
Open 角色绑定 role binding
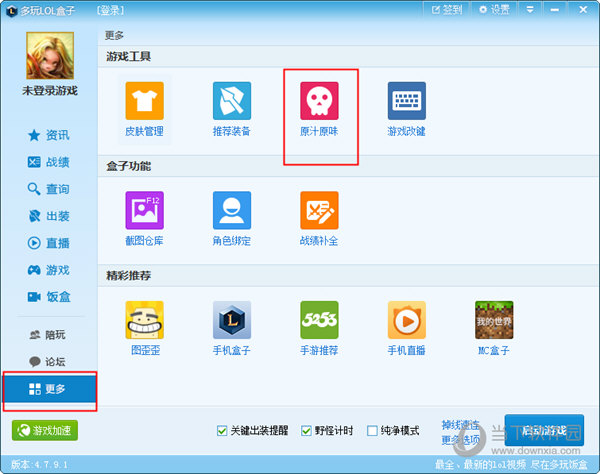pos(232,218)
